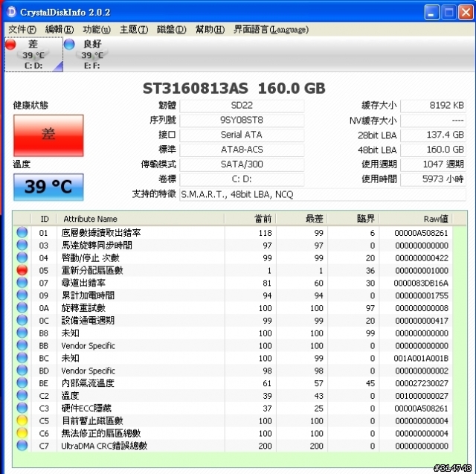Click the 最差 column header
This screenshot has height=474, width=476.
tap(302, 219)
